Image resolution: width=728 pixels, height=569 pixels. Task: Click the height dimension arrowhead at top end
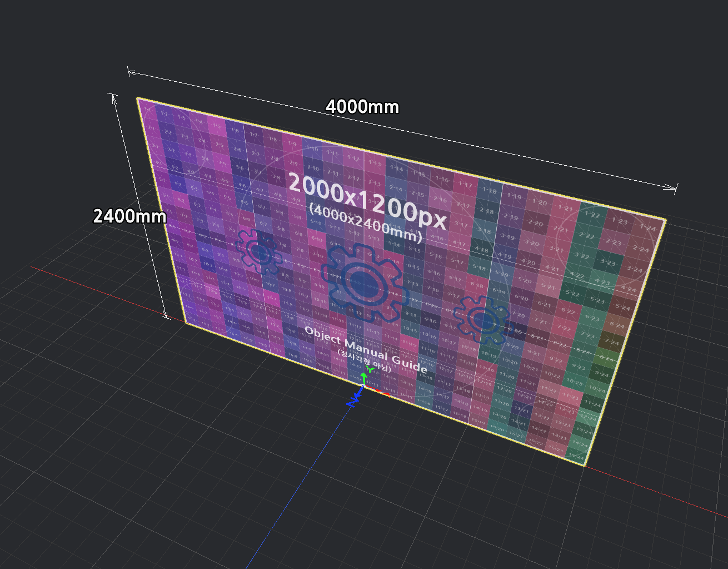113,99
